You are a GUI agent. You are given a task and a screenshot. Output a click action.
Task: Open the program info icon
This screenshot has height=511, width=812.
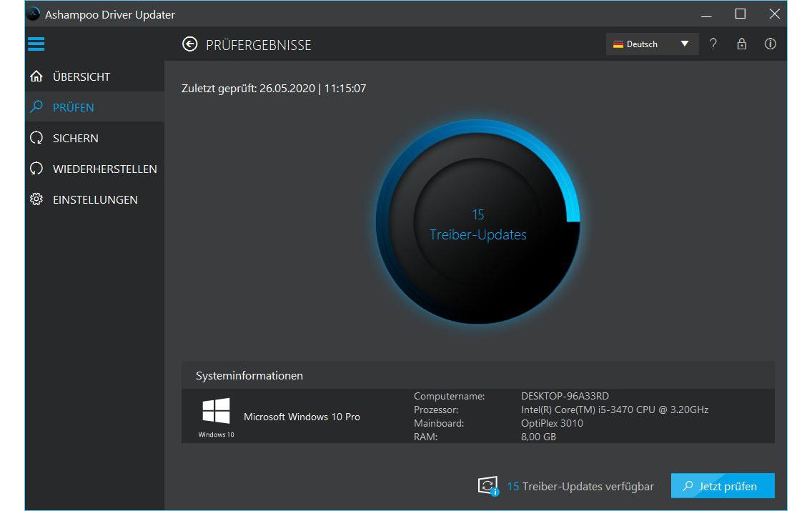click(770, 44)
